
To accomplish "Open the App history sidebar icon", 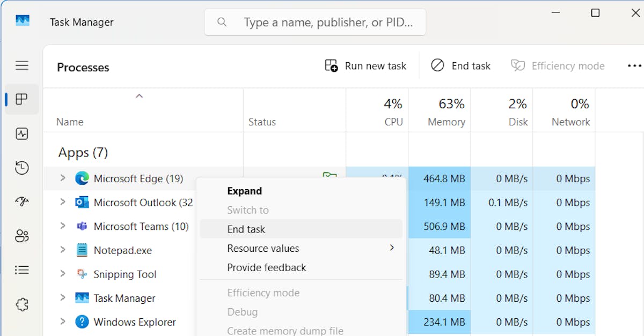I will tap(22, 168).
